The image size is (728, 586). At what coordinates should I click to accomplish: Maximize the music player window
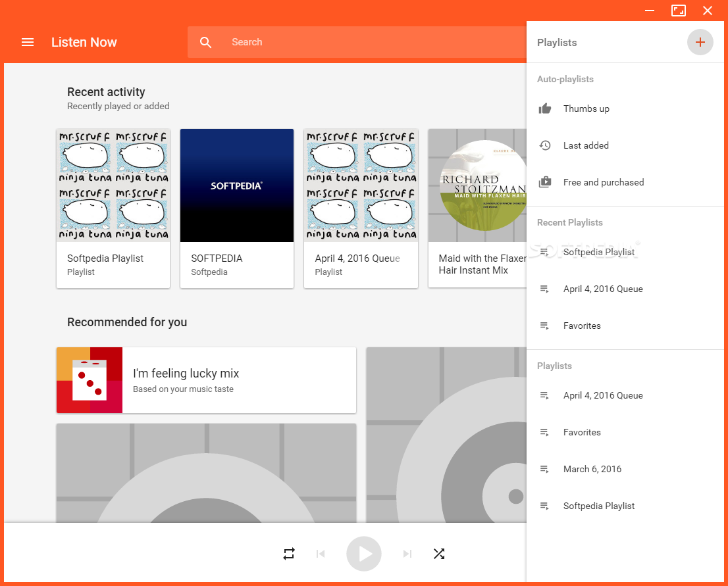coord(679,11)
